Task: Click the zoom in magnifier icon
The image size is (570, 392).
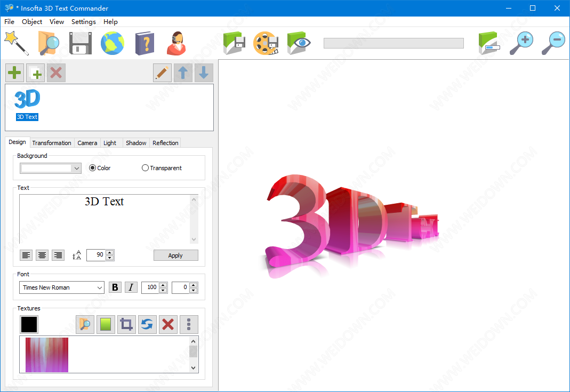Action: click(x=521, y=43)
